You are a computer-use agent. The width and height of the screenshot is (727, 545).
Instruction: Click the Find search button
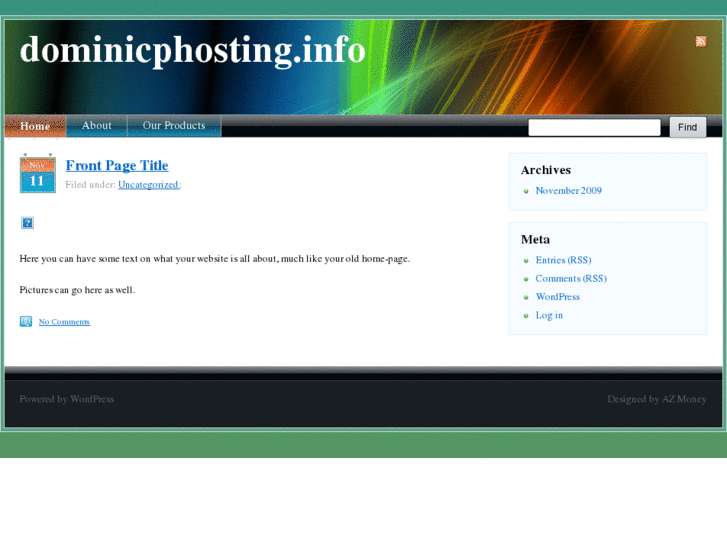coord(688,127)
